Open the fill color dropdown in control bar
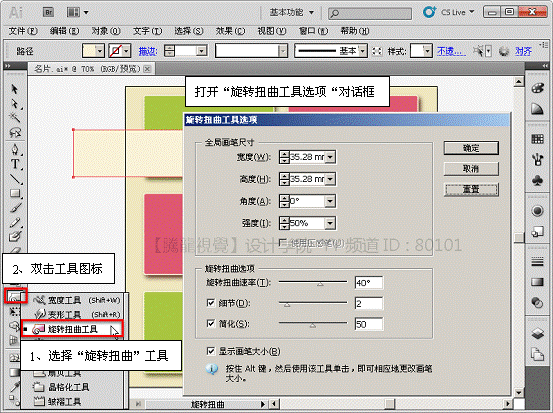The width and height of the screenshot is (553, 413). pyautogui.click(x=100, y=51)
